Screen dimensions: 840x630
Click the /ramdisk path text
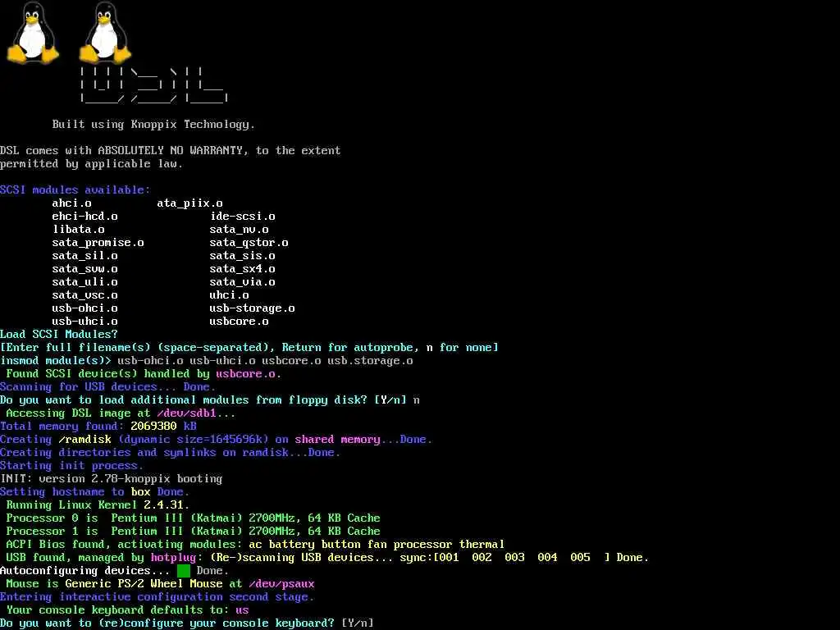tap(84, 440)
